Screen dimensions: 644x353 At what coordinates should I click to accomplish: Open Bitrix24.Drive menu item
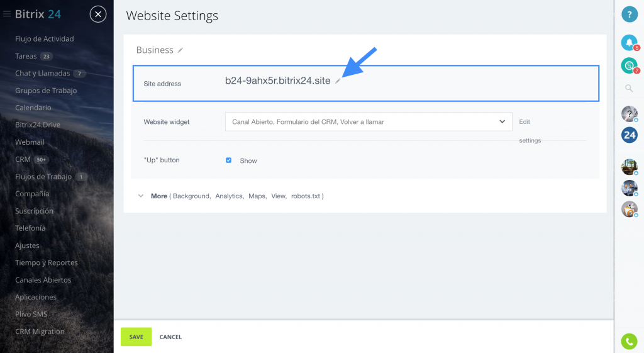click(x=38, y=125)
